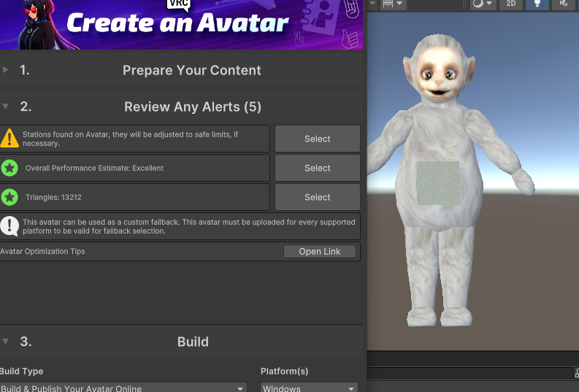
Task: Collapse the Build section
Action: pos(6,341)
